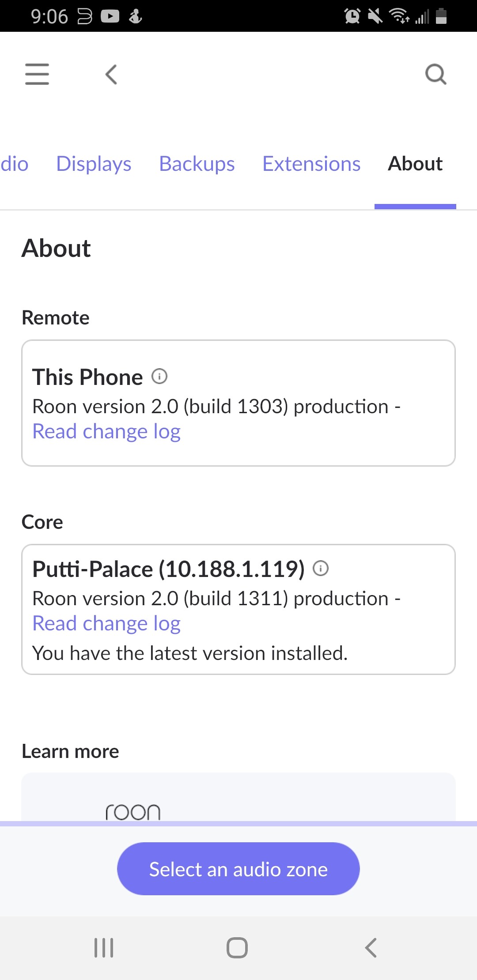Open the Extensions tab

[x=311, y=164]
